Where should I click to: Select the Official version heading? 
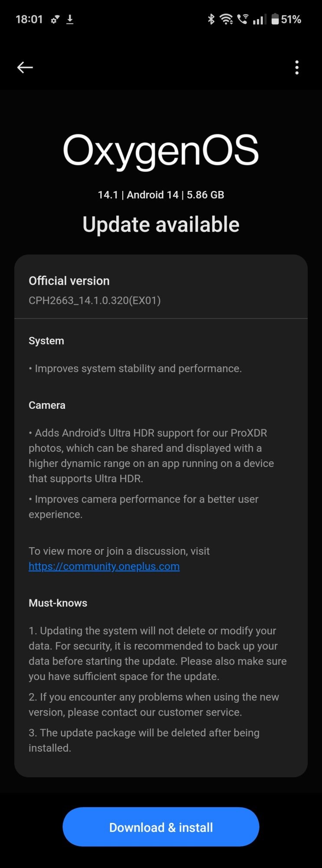pos(69,281)
